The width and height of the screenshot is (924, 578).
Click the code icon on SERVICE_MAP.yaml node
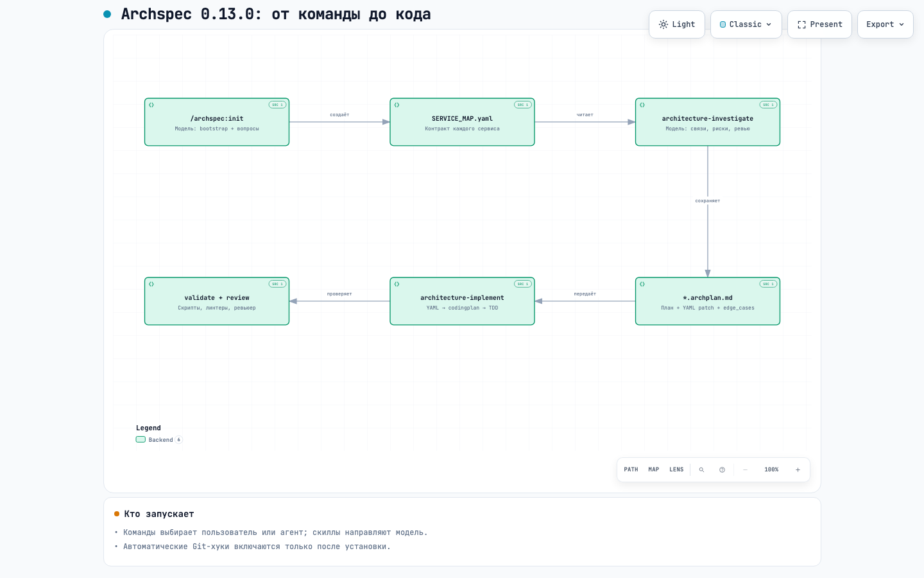(x=397, y=105)
